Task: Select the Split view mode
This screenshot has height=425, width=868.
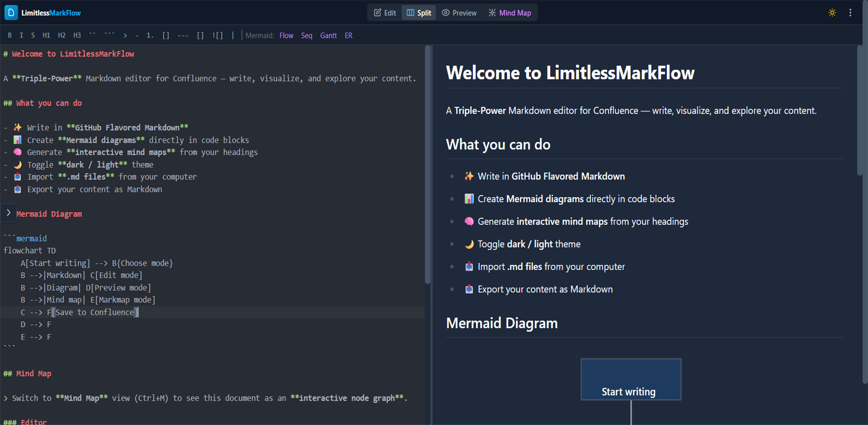Action: pyautogui.click(x=419, y=13)
